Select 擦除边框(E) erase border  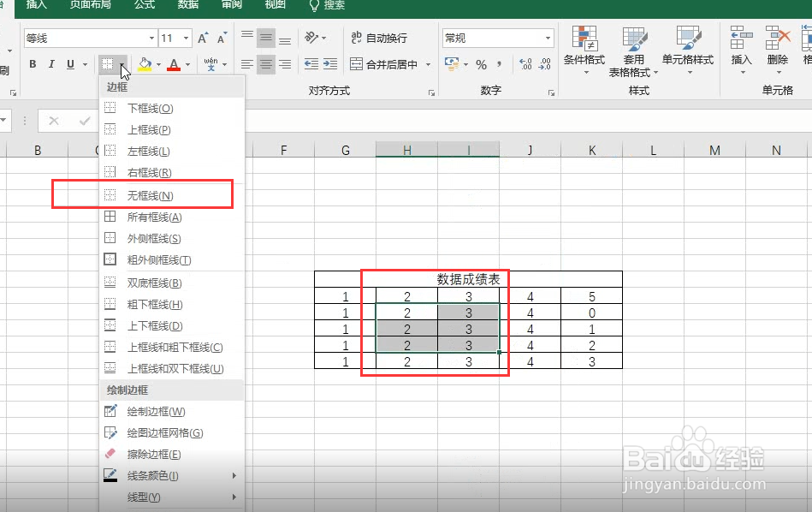171,455
